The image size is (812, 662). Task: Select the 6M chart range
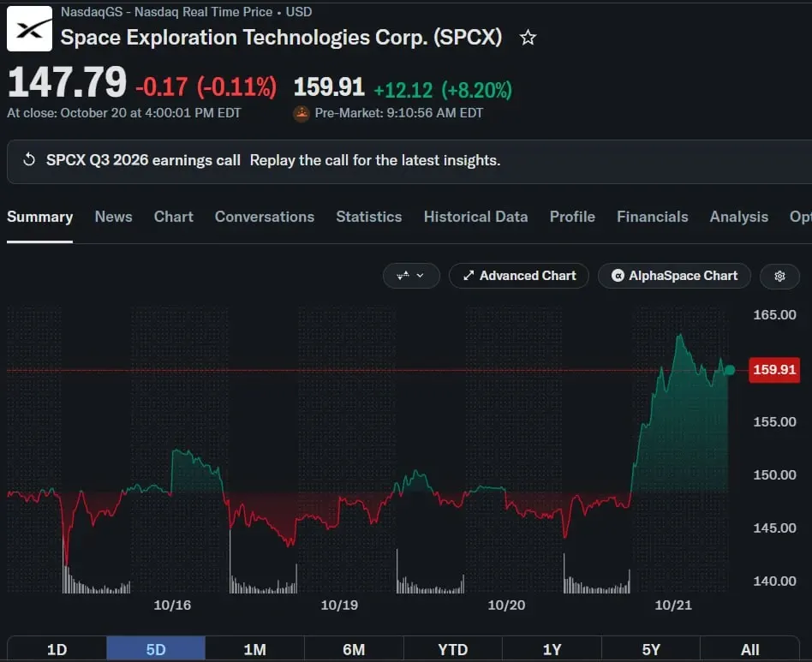354,649
